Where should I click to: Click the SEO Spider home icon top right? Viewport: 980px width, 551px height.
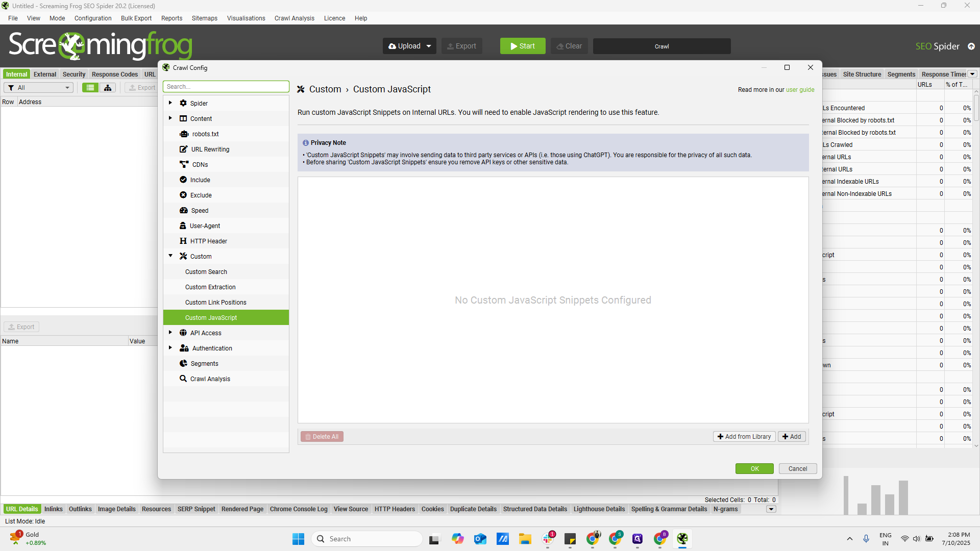[x=972, y=46]
